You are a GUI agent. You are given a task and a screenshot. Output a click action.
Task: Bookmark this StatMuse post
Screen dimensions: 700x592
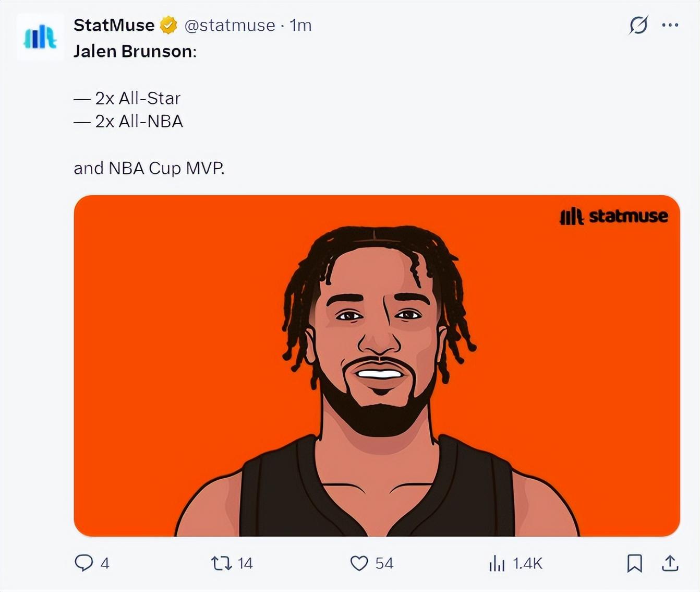click(634, 563)
